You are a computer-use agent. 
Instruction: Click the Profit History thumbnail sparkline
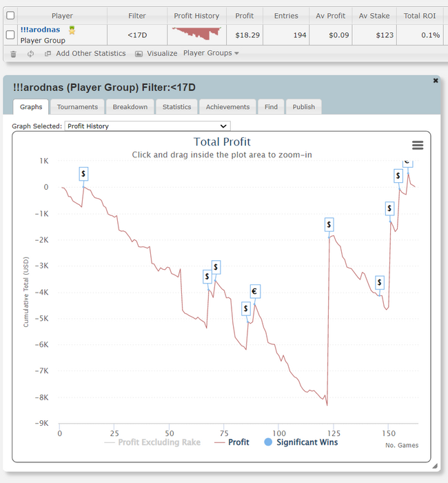click(196, 34)
